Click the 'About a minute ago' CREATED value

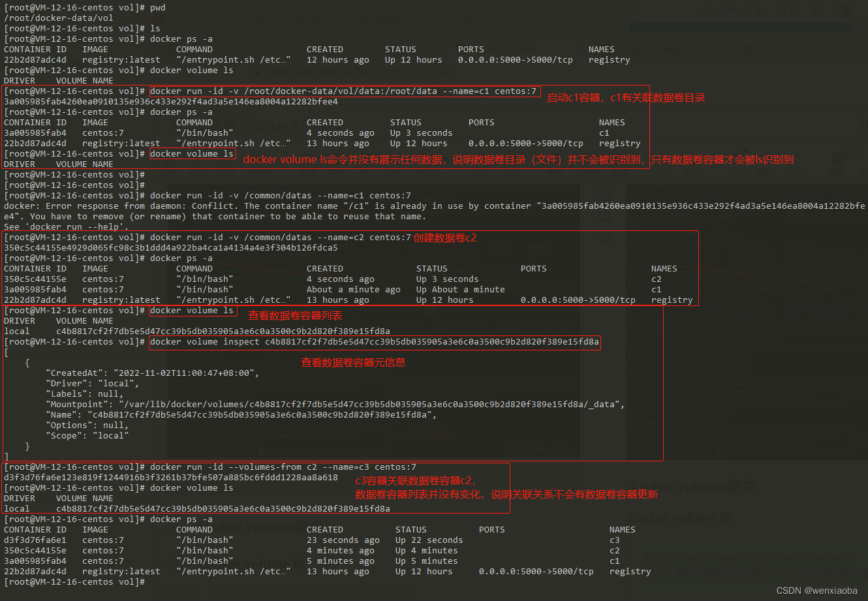coord(354,290)
